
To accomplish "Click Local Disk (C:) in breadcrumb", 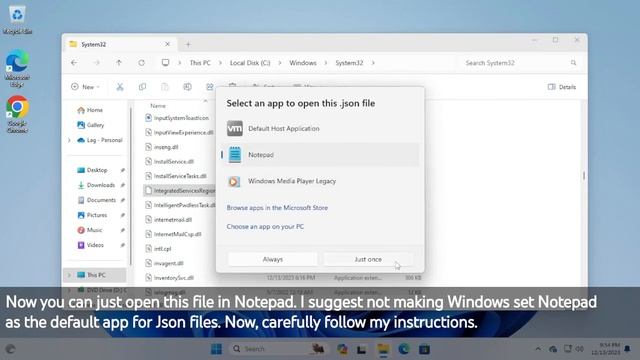I will tap(250, 63).
